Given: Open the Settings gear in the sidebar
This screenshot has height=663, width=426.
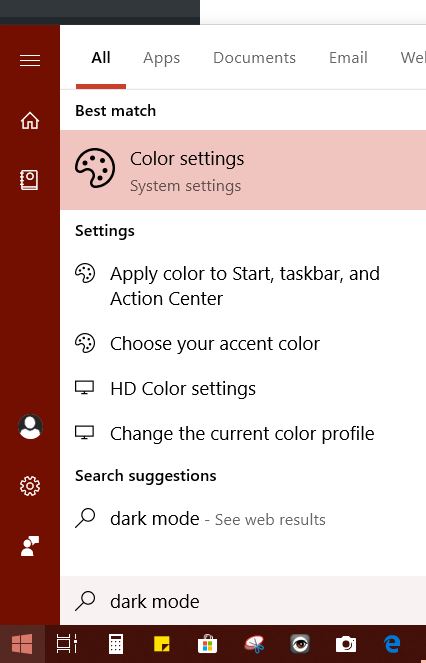Looking at the screenshot, I should tap(30, 486).
